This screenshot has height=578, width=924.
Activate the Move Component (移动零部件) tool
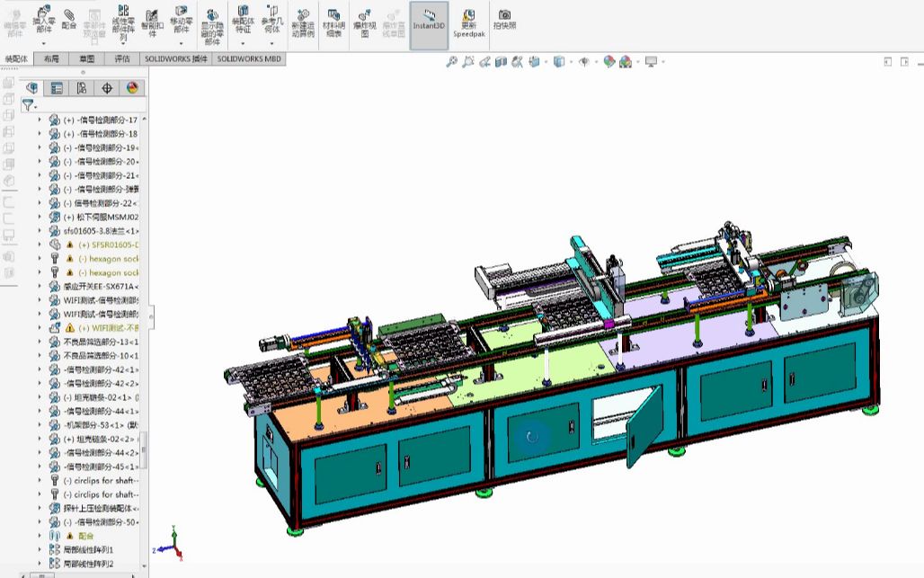coord(182,20)
